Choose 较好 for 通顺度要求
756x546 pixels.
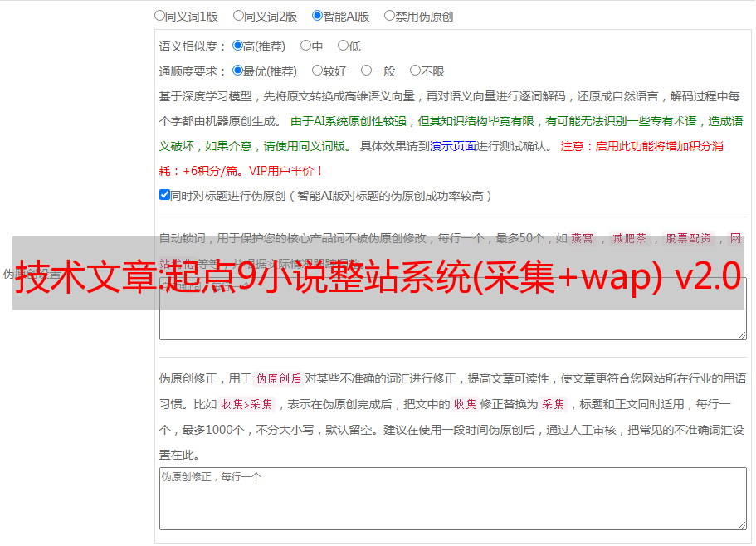(x=317, y=71)
